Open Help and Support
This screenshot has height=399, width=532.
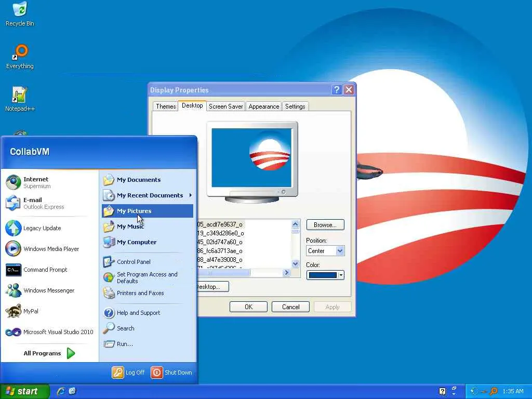coord(148,312)
